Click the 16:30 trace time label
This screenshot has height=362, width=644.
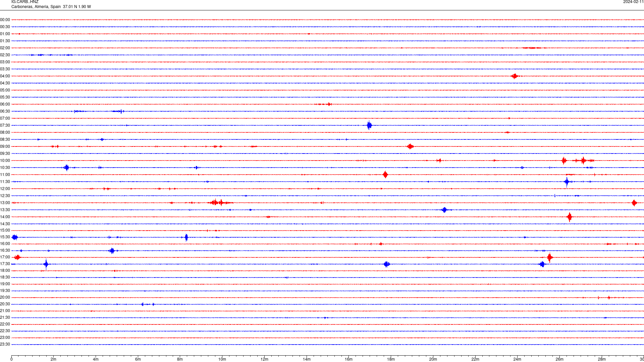pyautogui.click(x=5, y=250)
